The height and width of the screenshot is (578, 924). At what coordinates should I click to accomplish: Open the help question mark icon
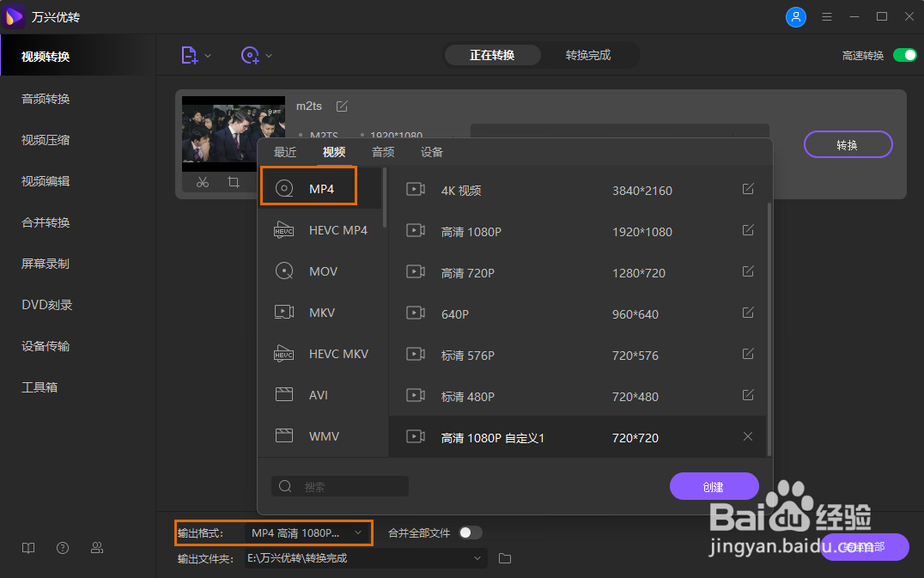tap(63, 549)
